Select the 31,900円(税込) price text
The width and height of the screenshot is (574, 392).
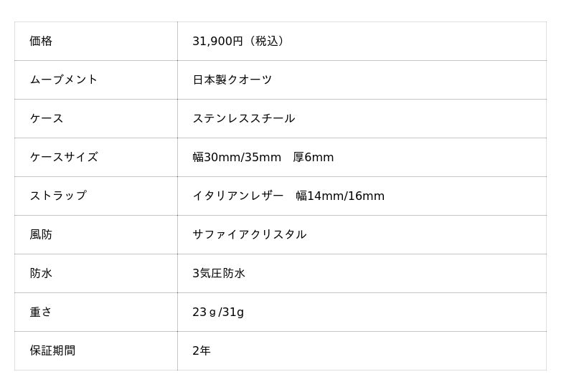pos(240,42)
